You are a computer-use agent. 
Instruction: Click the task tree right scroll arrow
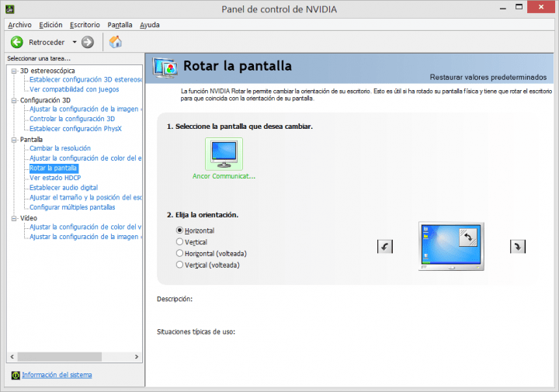click(137, 357)
